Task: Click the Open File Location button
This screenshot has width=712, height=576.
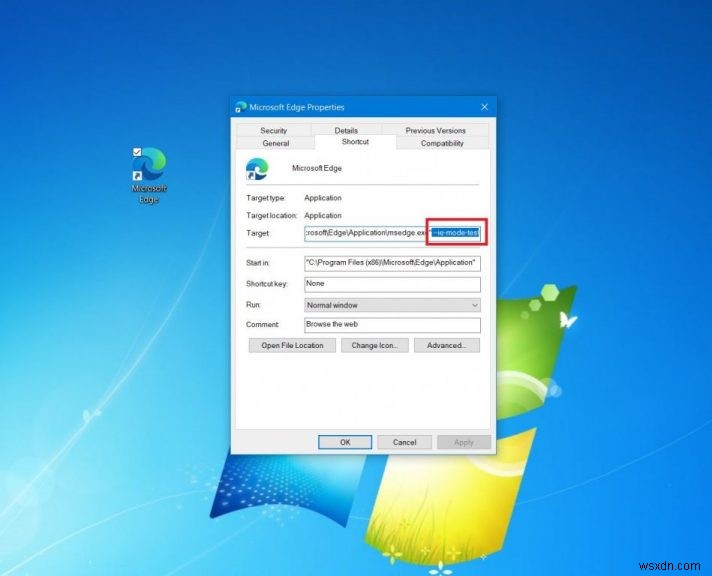Action: [292, 345]
